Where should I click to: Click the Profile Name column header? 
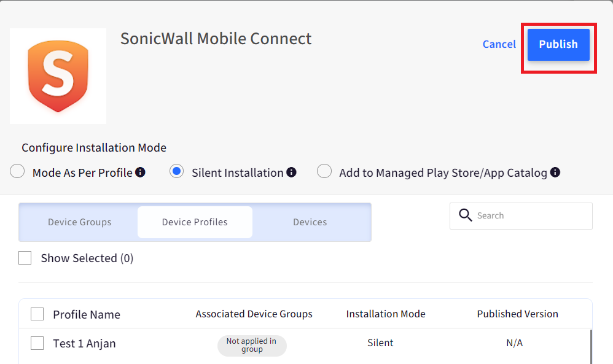click(x=87, y=314)
